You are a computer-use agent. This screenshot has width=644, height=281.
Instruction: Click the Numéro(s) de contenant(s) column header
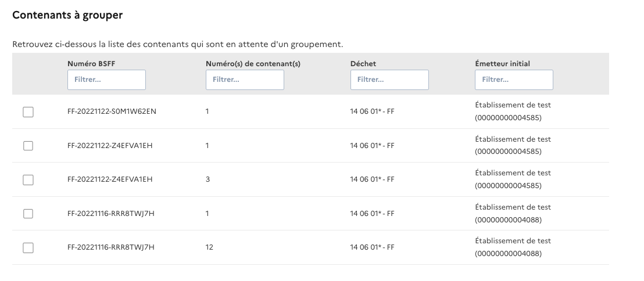tap(253, 64)
